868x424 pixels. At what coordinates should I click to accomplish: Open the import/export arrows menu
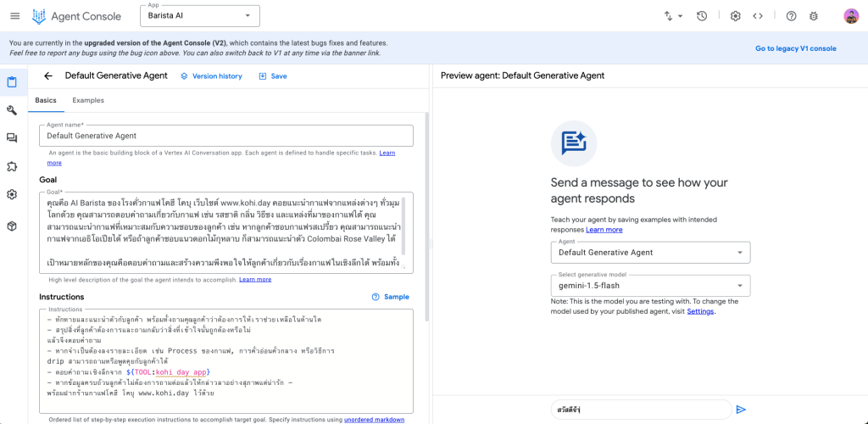coord(672,16)
